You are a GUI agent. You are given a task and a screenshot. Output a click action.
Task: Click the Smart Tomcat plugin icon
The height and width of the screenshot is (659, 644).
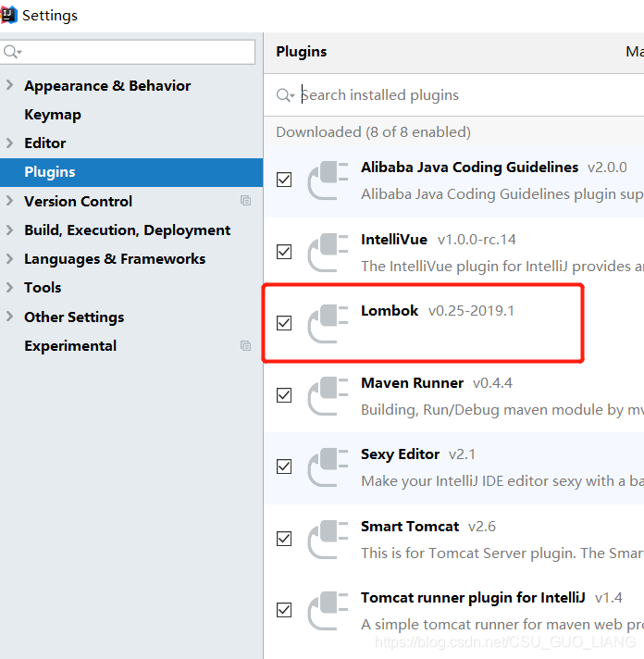tap(328, 540)
